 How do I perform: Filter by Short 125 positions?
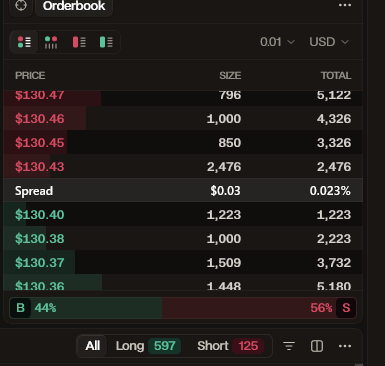(x=230, y=346)
